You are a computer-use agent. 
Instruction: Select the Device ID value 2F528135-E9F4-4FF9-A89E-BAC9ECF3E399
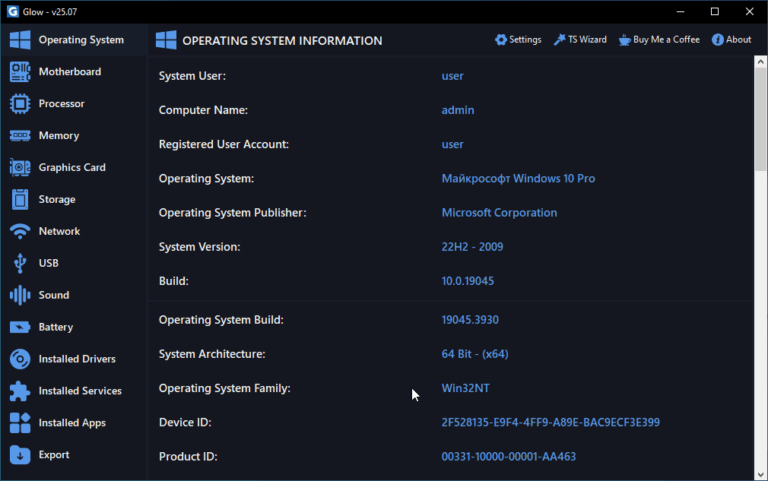(551, 422)
